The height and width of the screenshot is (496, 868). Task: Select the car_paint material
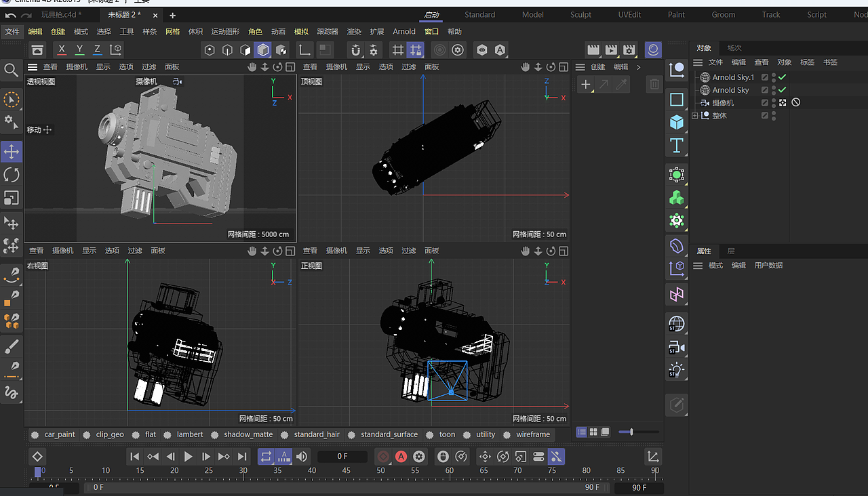point(59,434)
